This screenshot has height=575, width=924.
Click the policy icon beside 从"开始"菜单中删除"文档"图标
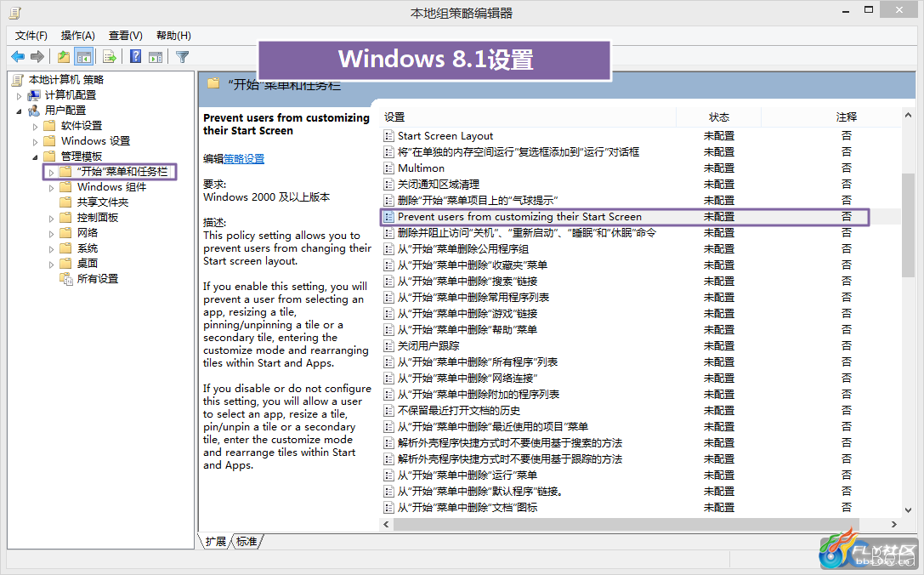388,507
